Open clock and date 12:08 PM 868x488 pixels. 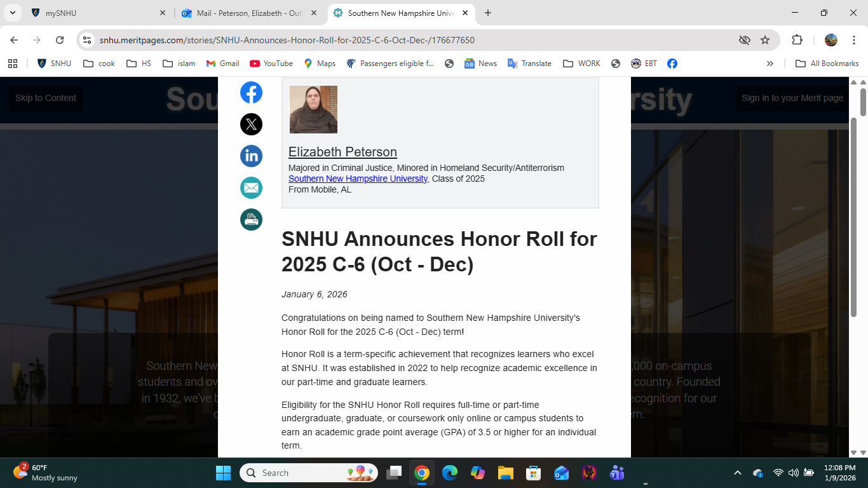[x=840, y=473]
